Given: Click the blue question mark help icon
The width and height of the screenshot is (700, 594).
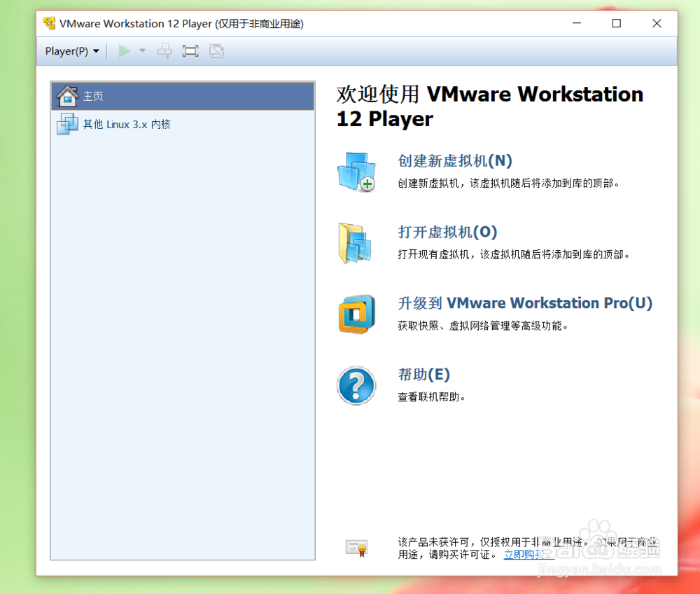Looking at the screenshot, I should coord(356,385).
